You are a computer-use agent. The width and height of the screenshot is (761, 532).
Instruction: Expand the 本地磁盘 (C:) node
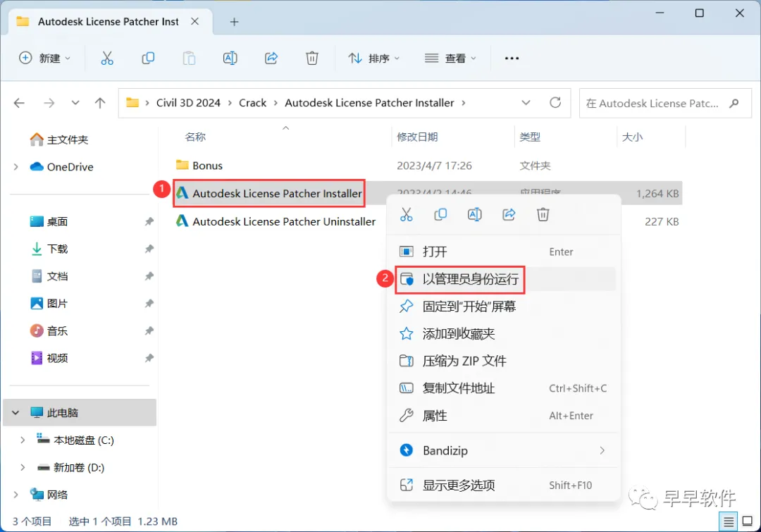pyautogui.click(x=23, y=440)
